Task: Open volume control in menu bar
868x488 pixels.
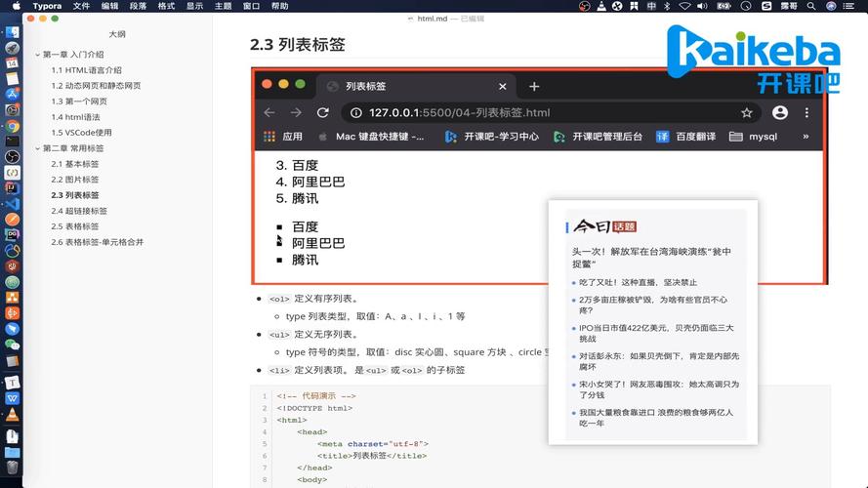Action: coord(702,6)
